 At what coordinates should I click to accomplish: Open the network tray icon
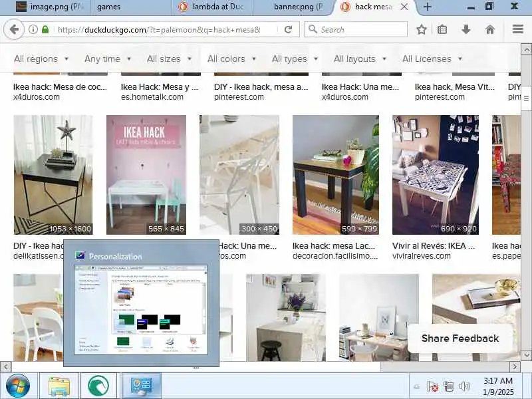448,386
